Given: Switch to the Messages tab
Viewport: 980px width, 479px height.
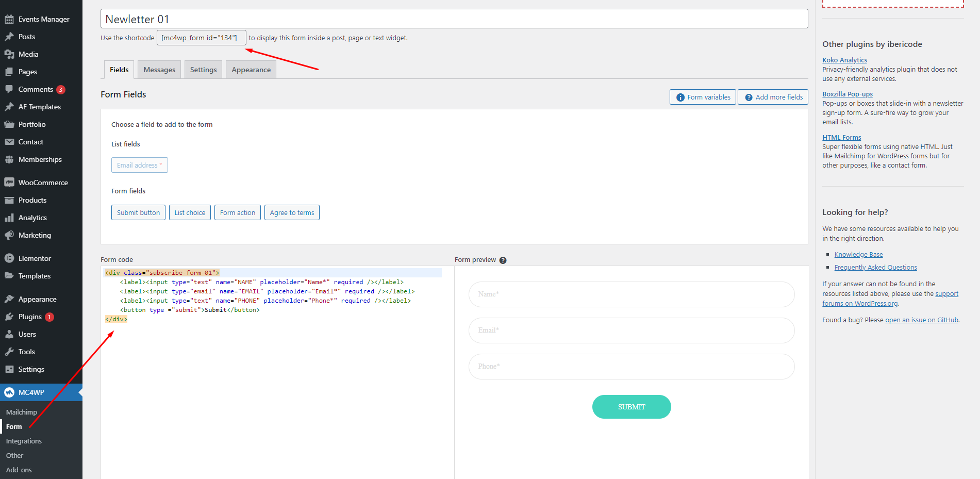Looking at the screenshot, I should pos(159,70).
